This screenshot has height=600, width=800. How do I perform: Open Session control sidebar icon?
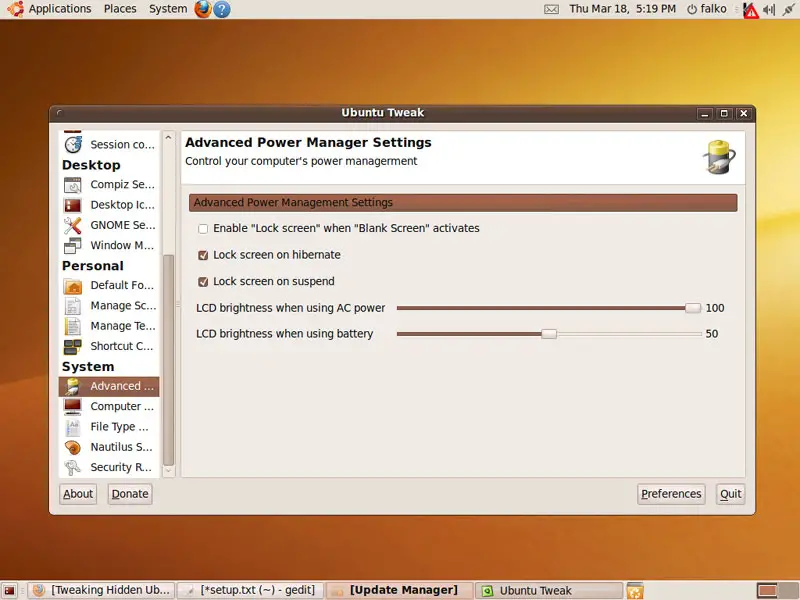(73, 144)
